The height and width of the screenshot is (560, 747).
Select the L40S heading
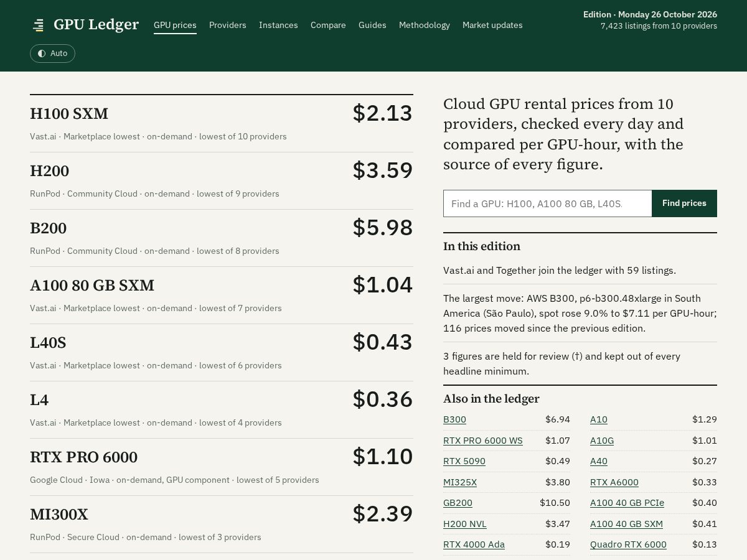pos(48,343)
